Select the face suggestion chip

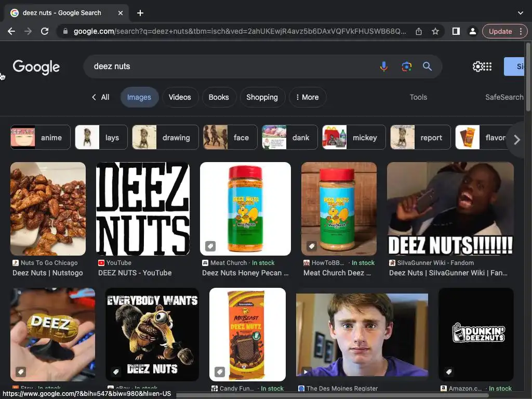pos(230,137)
